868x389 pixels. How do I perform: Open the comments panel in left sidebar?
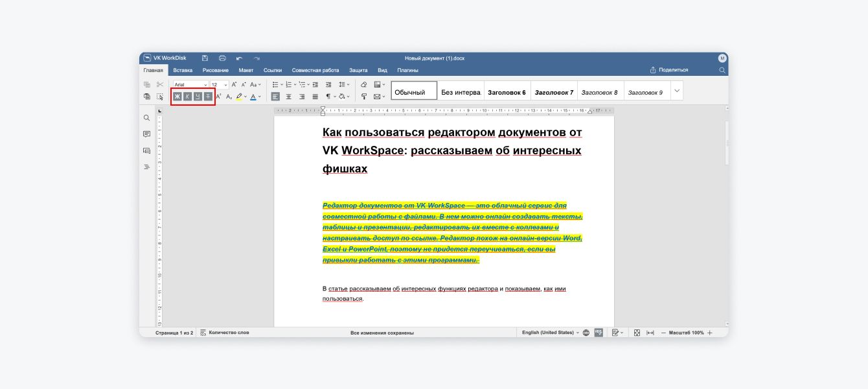coord(147,134)
